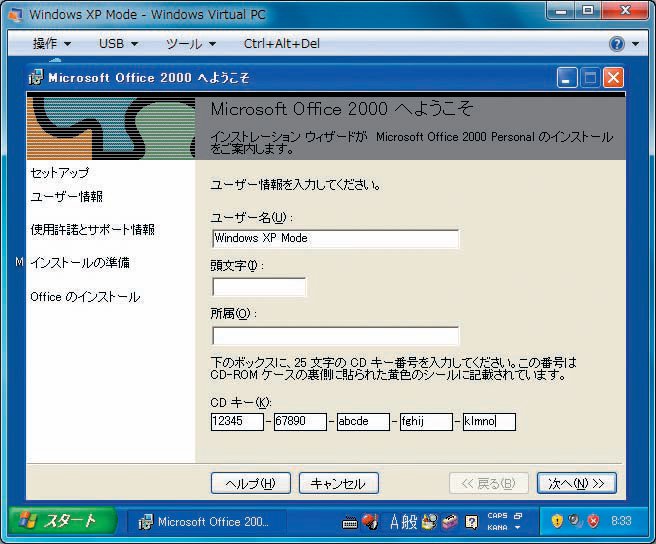Viewport: 656px width, 544px height.
Task: Select インストールの準備 step
Action: tap(80, 263)
